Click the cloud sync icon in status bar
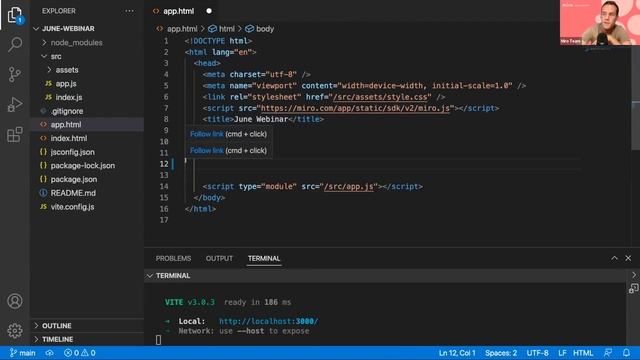The height and width of the screenshot is (360, 640). 49,353
